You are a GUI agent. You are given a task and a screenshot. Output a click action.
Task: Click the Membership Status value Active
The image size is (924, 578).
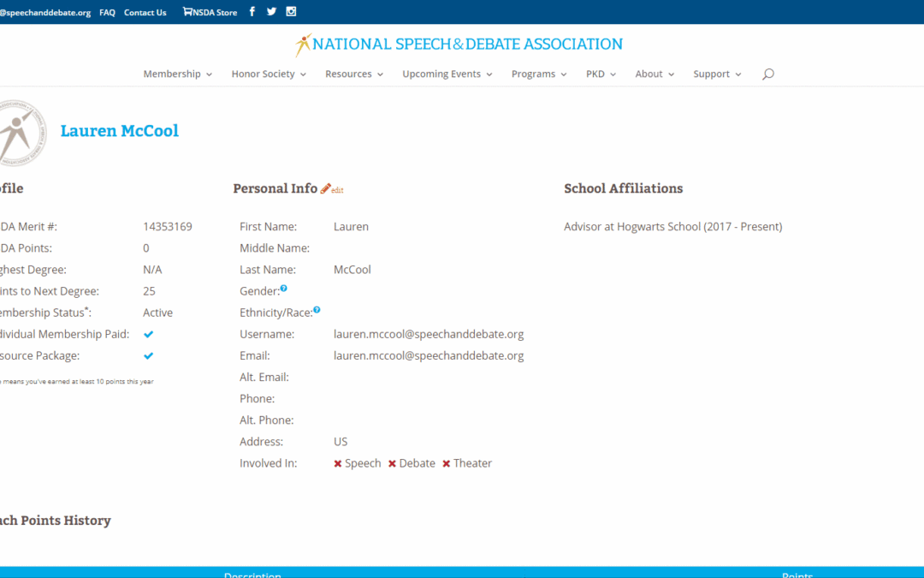[158, 313]
